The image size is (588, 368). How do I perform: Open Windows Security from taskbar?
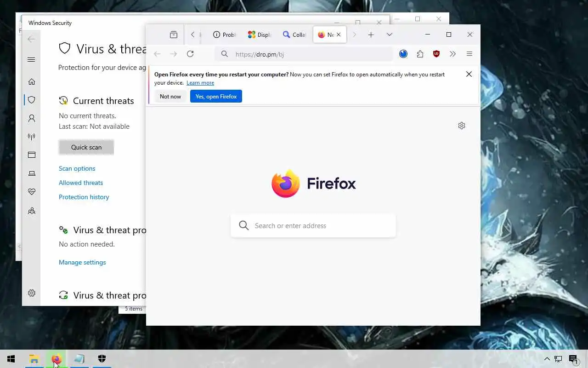click(x=102, y=359)
